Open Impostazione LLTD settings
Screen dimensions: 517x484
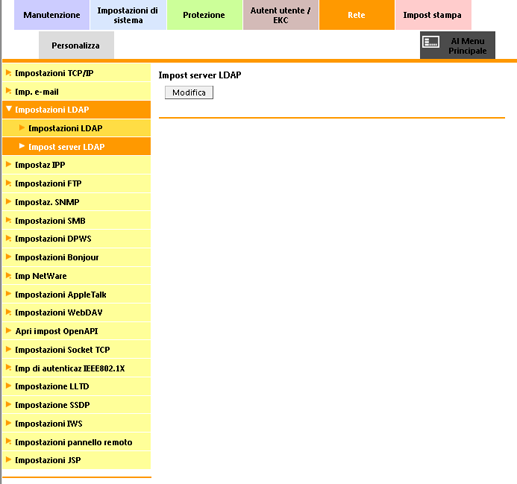click(76, 386)
